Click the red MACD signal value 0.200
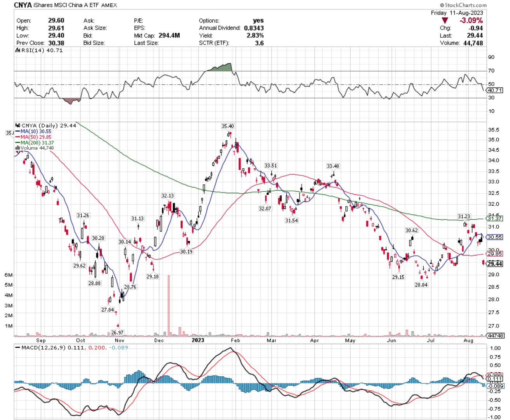The width and height of the screenshot is (510, 420). pos(97,347)
